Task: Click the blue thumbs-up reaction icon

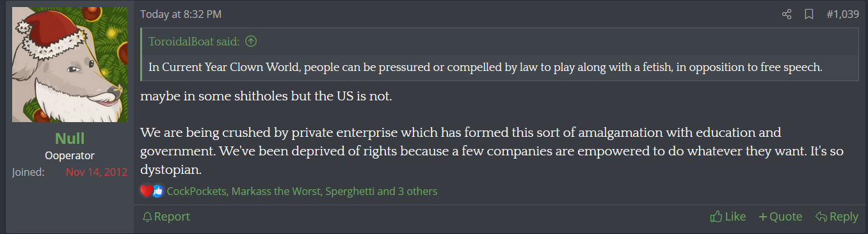Action: [157, 191]
